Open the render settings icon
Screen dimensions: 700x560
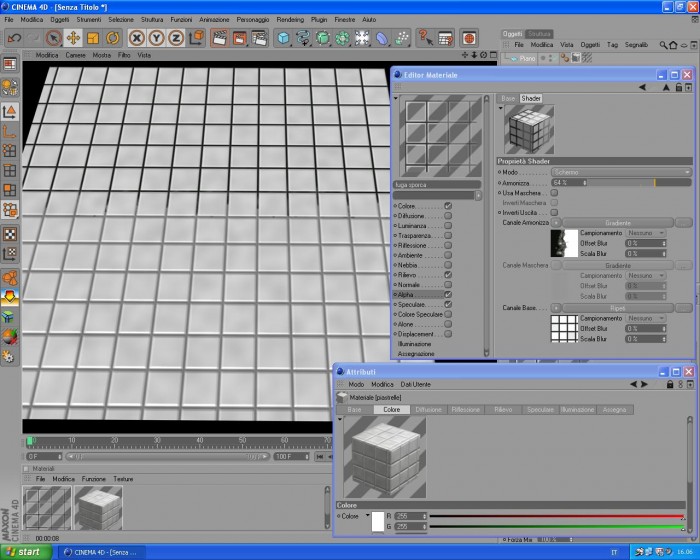point(259,38)
